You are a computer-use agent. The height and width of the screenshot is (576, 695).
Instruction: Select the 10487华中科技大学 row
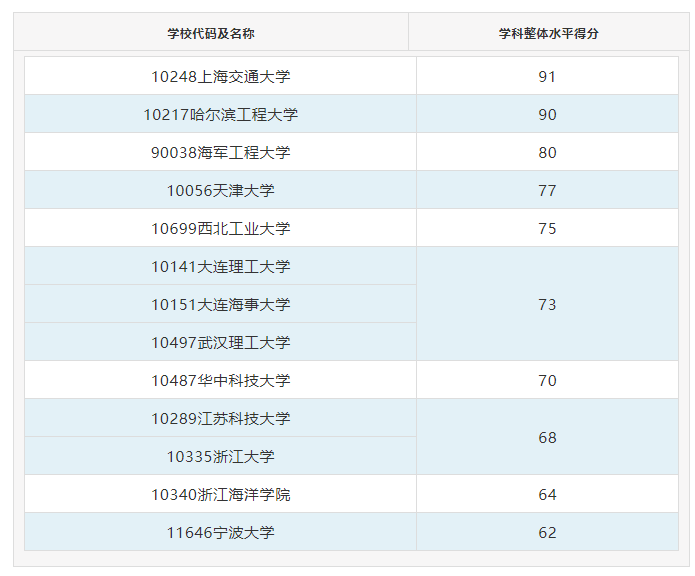[x=351, y=380]
